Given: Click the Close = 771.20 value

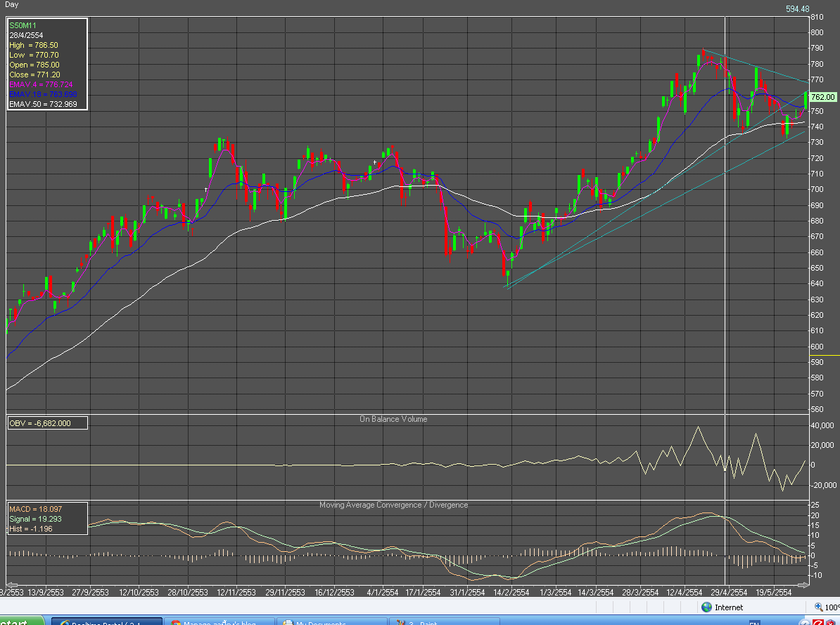Looking at the screenshot, I should point(34,75).
